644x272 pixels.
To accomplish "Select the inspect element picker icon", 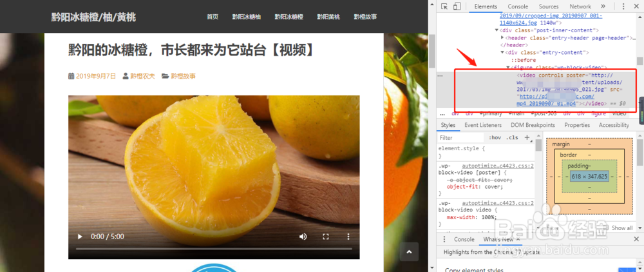I will [444, 6].
